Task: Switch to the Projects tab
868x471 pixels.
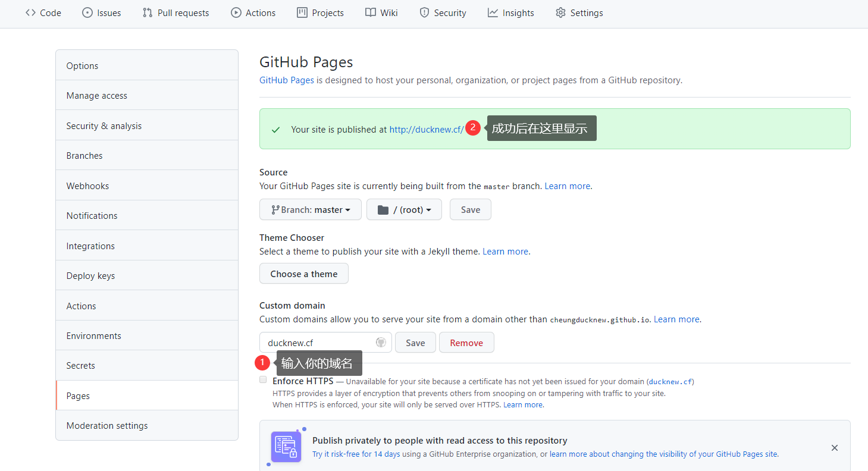Action: tap(321, 12)
